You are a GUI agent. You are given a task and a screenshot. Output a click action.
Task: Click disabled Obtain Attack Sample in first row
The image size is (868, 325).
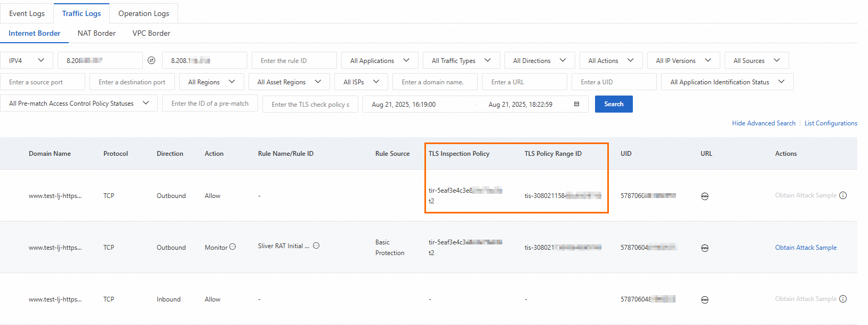[x=806, y=195]
